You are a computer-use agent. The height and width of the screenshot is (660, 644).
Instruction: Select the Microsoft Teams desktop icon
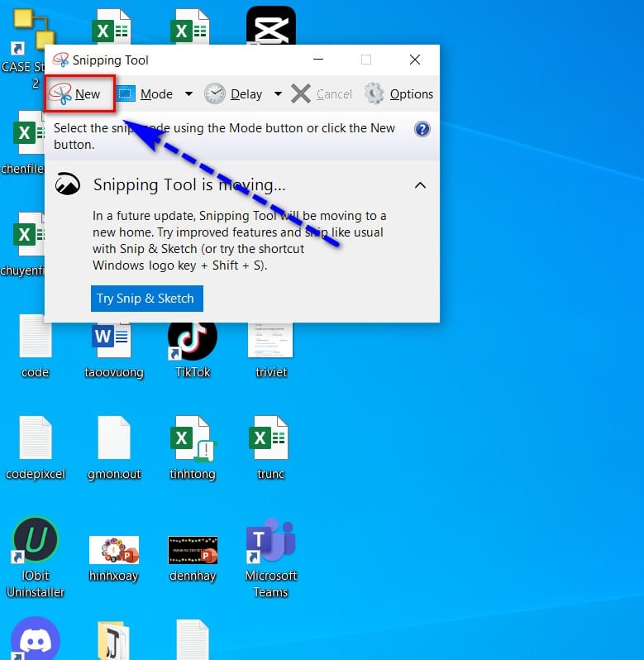point(271,544)
